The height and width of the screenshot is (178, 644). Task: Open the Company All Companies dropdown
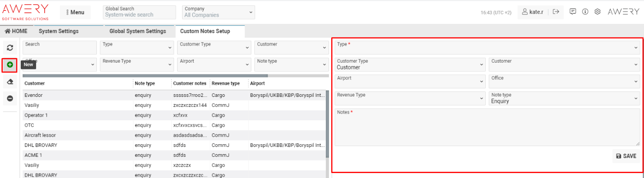219,12
